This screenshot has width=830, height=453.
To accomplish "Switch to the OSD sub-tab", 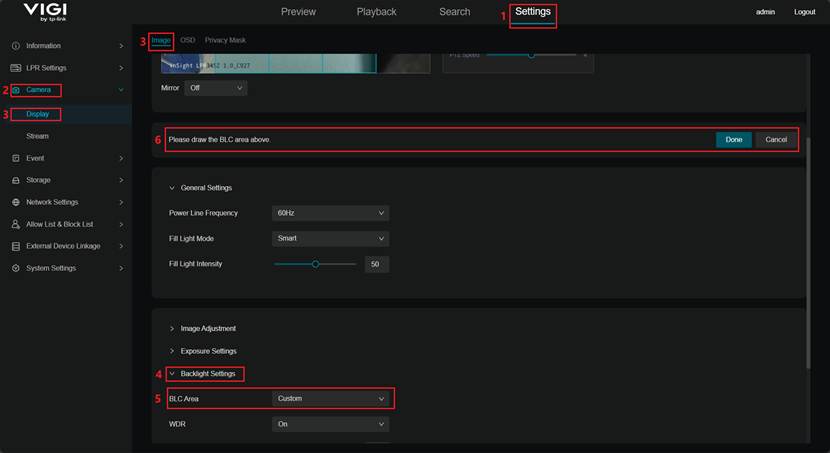I will tap(187, 40).
